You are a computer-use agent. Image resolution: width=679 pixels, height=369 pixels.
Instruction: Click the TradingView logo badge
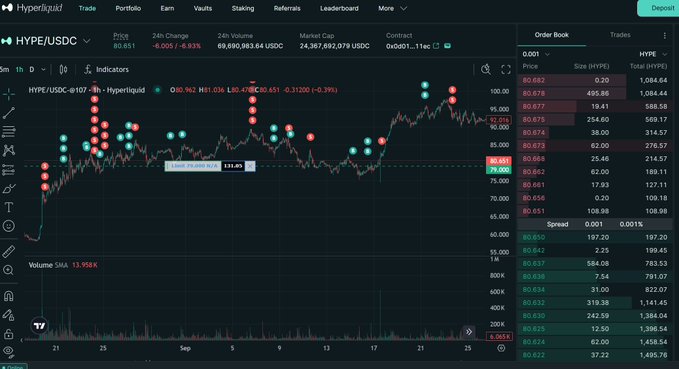(39, 326)
